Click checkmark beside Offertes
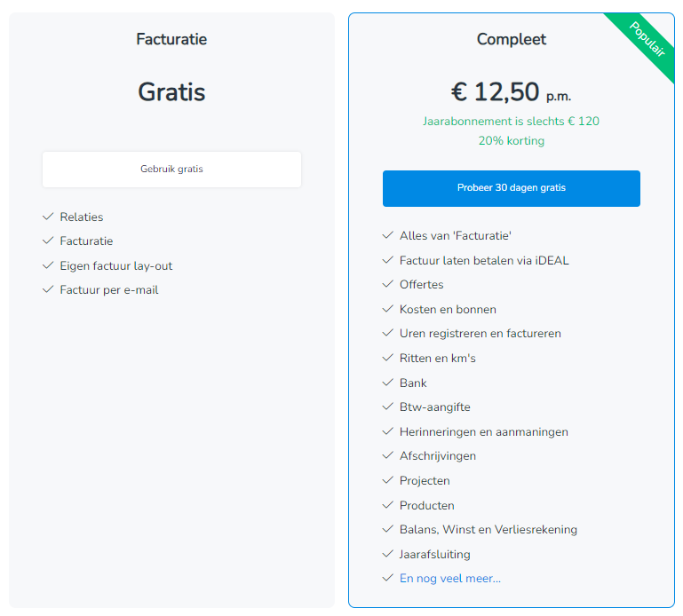Viewport: 683px width, 616px height. click(387, 285)
